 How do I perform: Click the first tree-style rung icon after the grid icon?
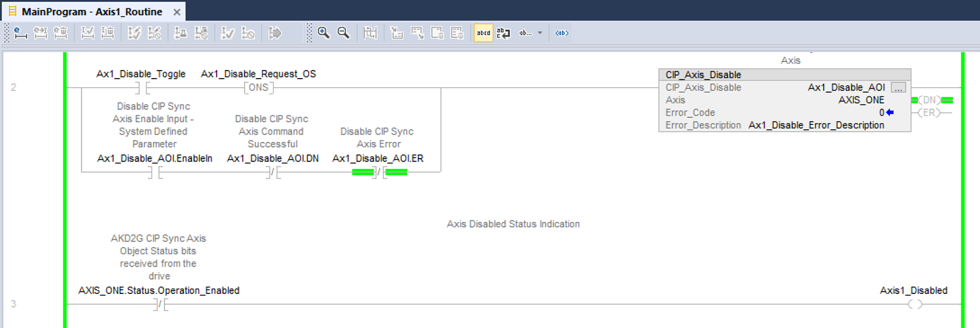pyautogui.click(x=396, y=33)
